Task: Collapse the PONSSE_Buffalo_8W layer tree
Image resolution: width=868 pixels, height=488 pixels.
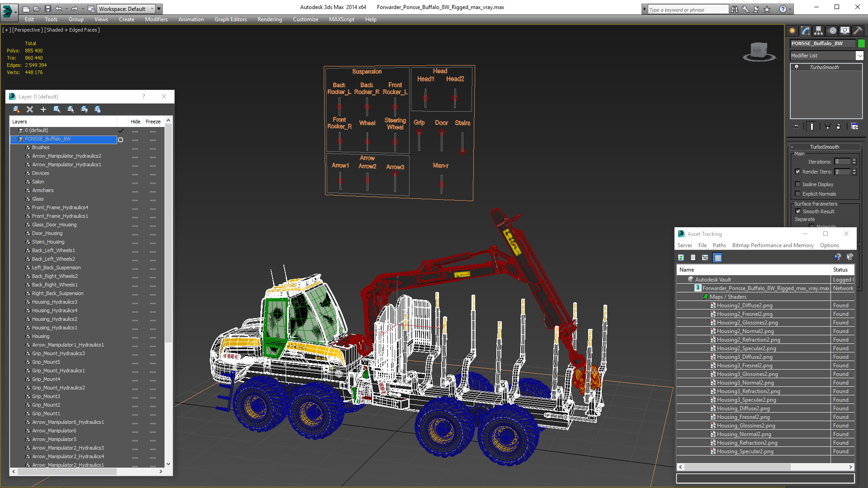Action: click(x=14, y=139)
